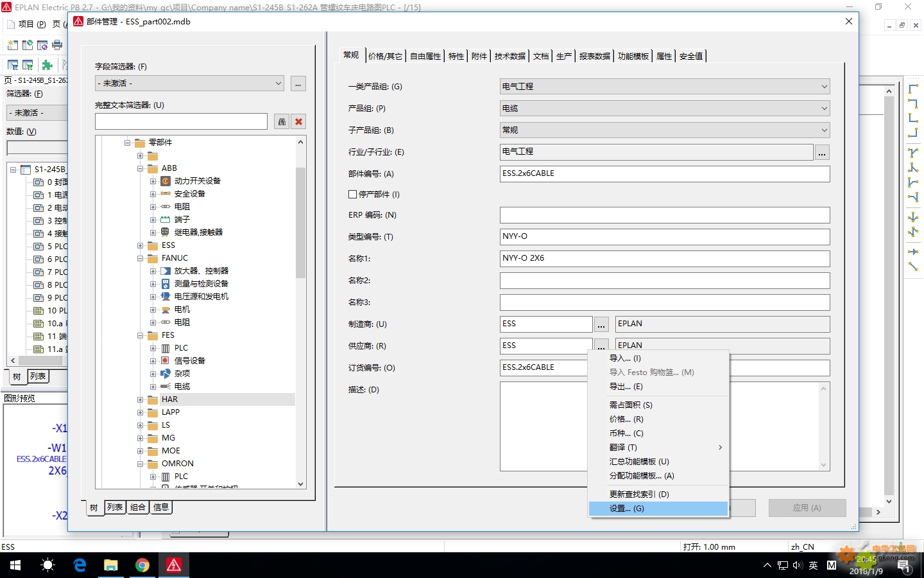The image size is (924, 578).
Task: Select 电压源和发电机 under FANUC
Action: (201, 297)
